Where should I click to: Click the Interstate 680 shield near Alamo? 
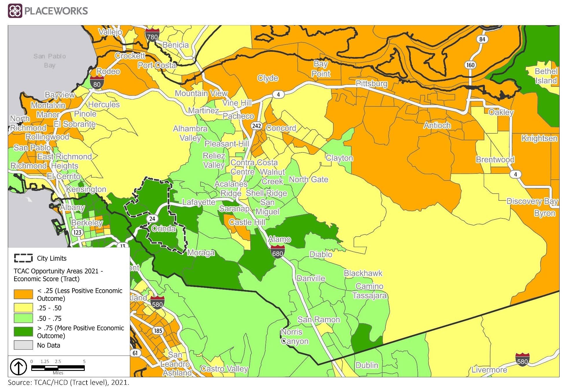coord(277,252)
